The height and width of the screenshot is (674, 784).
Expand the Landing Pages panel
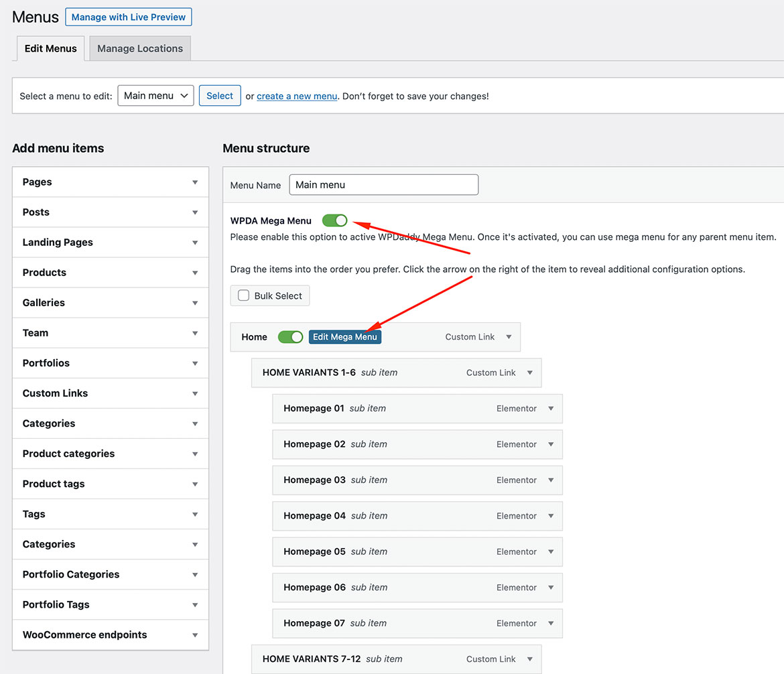pyautogui.click(x=111, y=243)
